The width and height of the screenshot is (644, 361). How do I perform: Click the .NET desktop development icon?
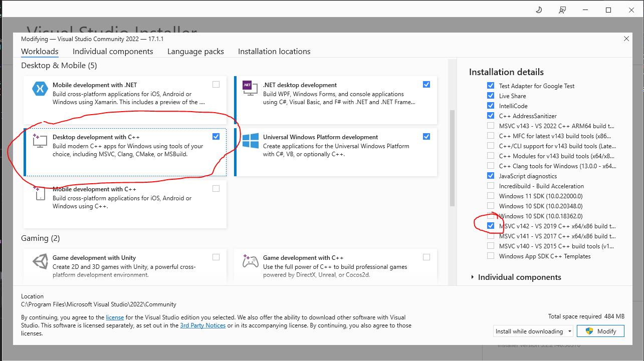point(250,87)
